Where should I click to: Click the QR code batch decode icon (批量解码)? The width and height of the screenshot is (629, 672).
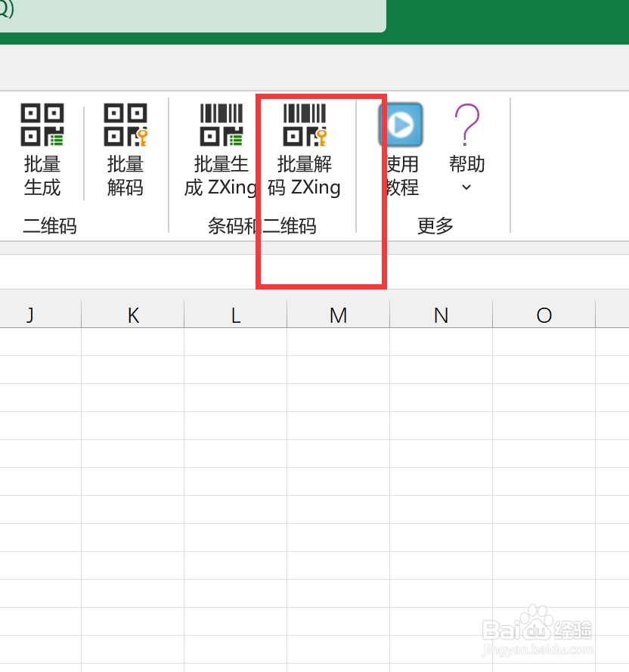(x=125, y=125)
